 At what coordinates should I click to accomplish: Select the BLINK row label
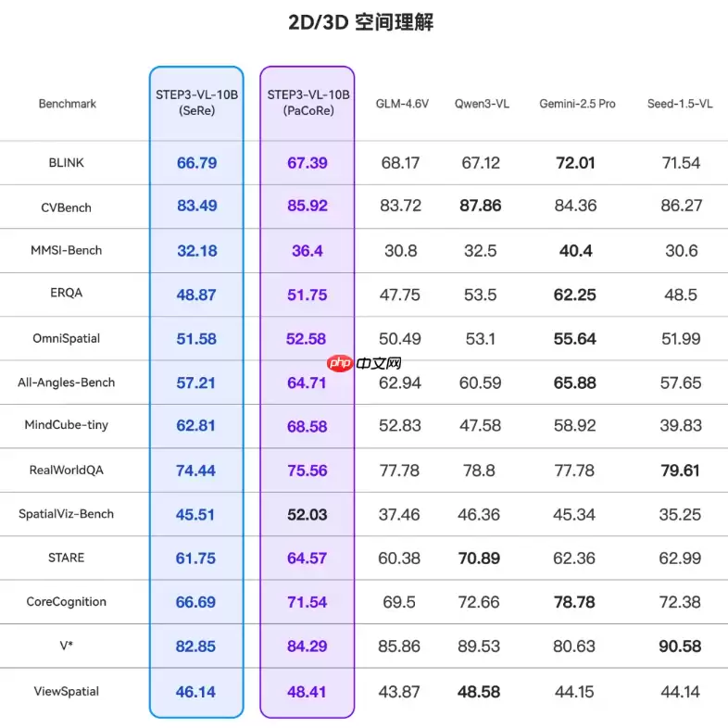(67, 163)
